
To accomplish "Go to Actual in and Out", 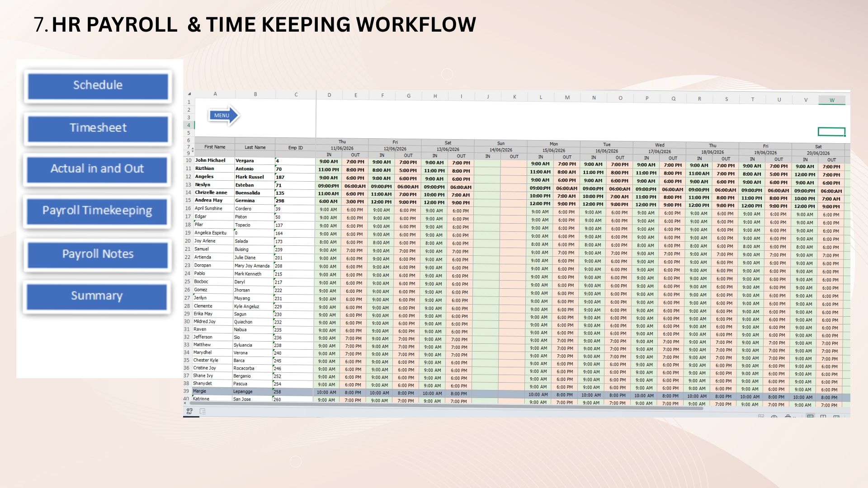I will 98,169.
